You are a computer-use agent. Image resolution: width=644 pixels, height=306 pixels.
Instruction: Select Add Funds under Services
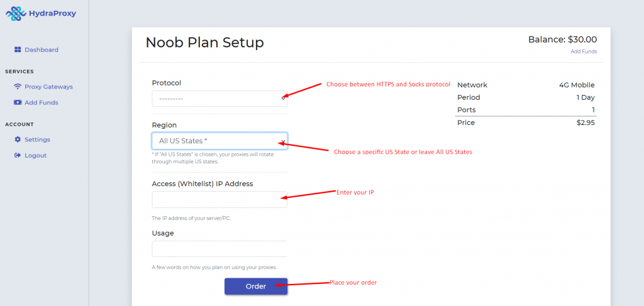coord(42,102)
